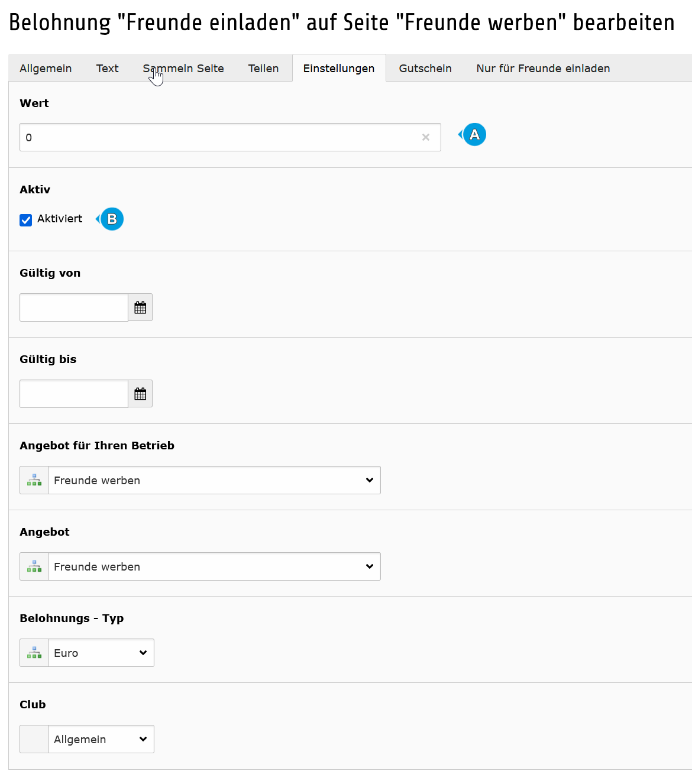The image size is (692, 784).
Task: Select the Einstellungen tab
Action: point(339,68)
